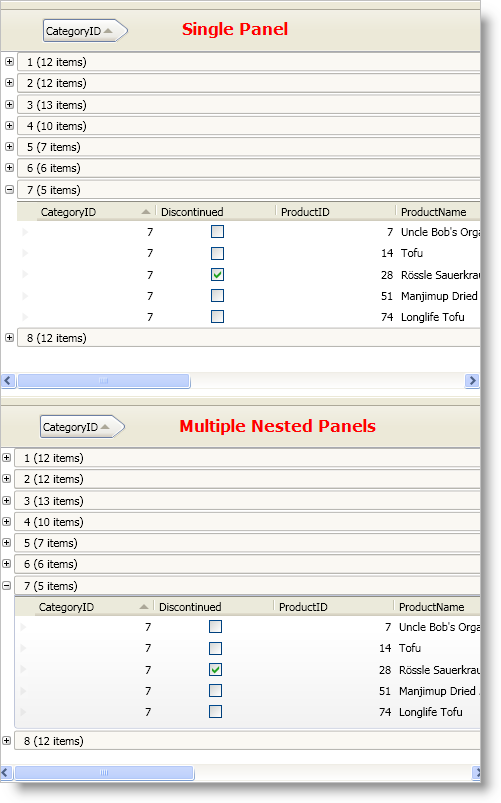This screenshot has width=501, height=803.
Task: Toggle Discontinued for Manjimup Dried in Single Panel
Action: (x=217, y=295)
